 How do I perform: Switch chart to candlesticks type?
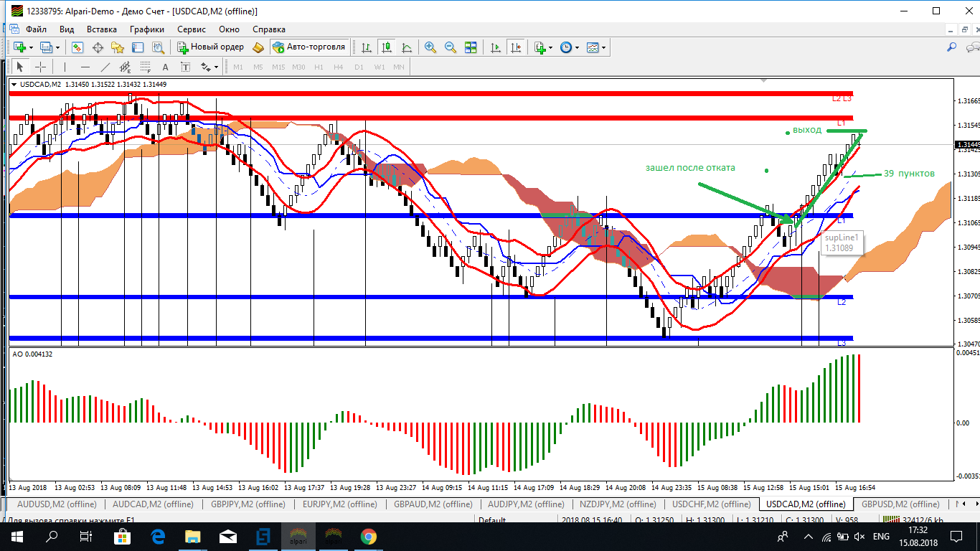click(x=387, y=47)
